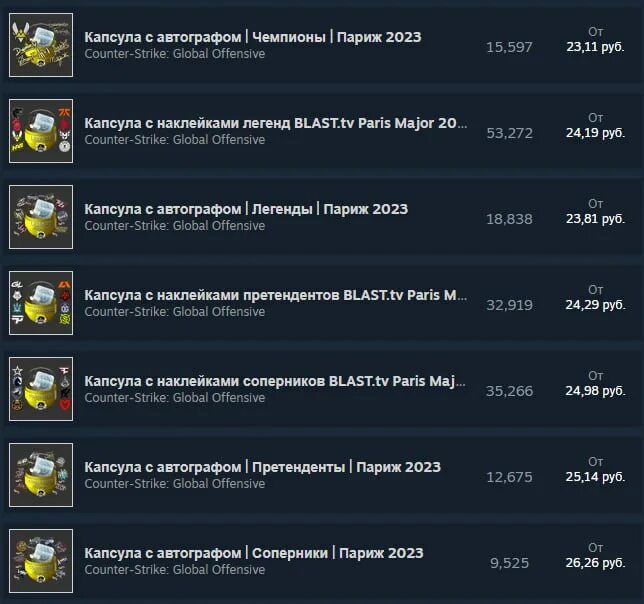The width and height of the screenshot is (644, 604).
Task: Open 'Капсула с наклейками легенд BLAST.tv' listing
Action: [276, 123]
